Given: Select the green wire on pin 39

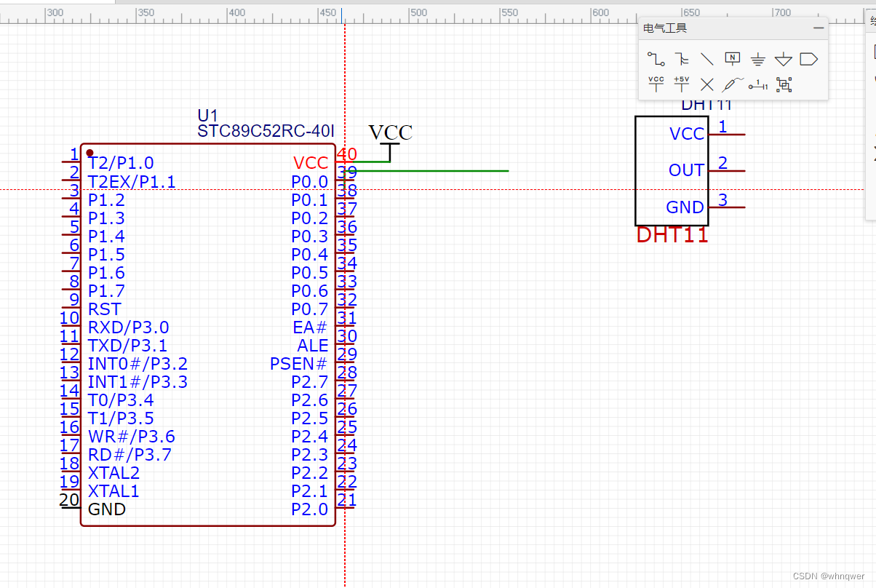Looking at the screenshot, I should (437, 170).
